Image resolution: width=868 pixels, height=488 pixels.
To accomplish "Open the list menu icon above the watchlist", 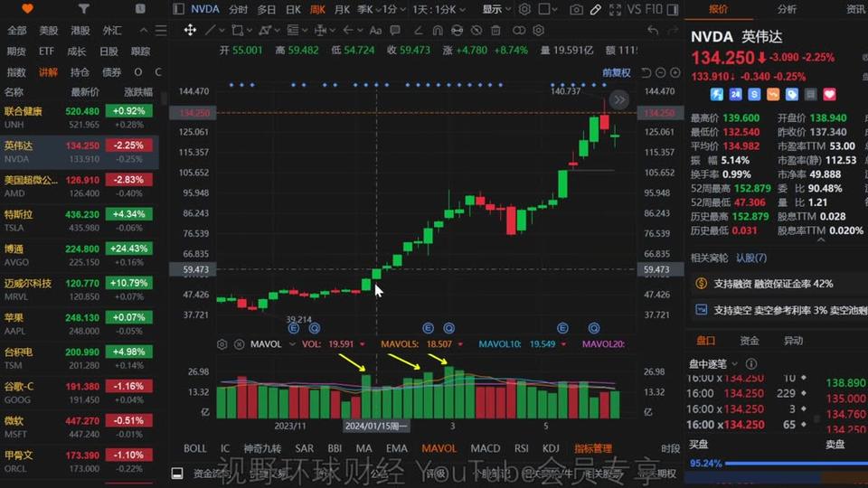I will 161,31.
